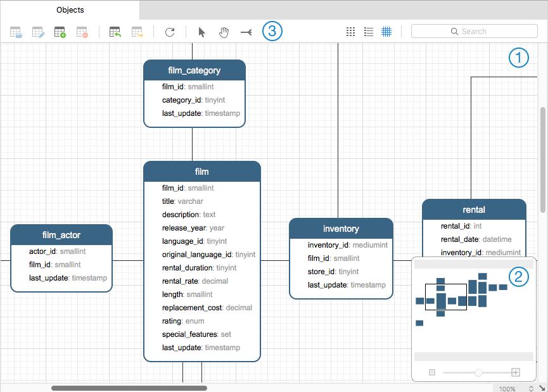Click the replacement_cost field

(x=207, y=307)
